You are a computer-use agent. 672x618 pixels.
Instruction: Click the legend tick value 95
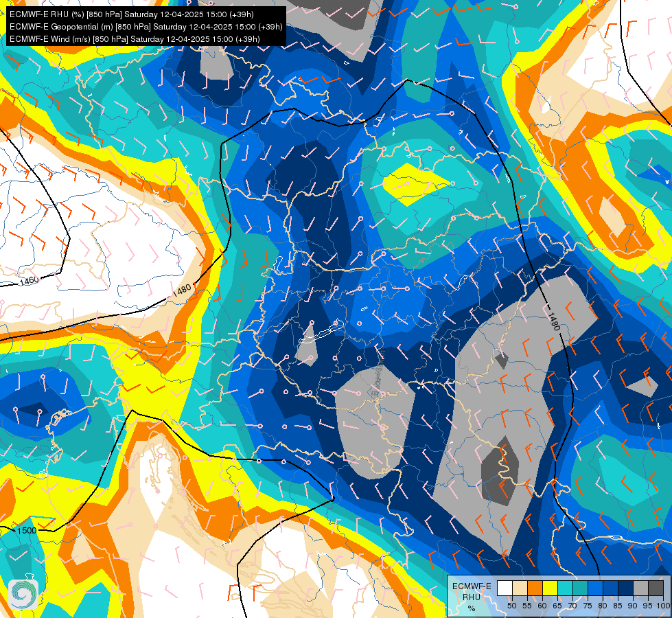point(648,606)
